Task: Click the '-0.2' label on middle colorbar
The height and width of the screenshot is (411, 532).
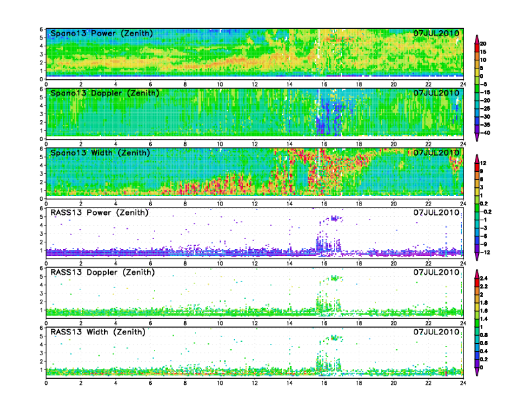Action: [486, 212]
